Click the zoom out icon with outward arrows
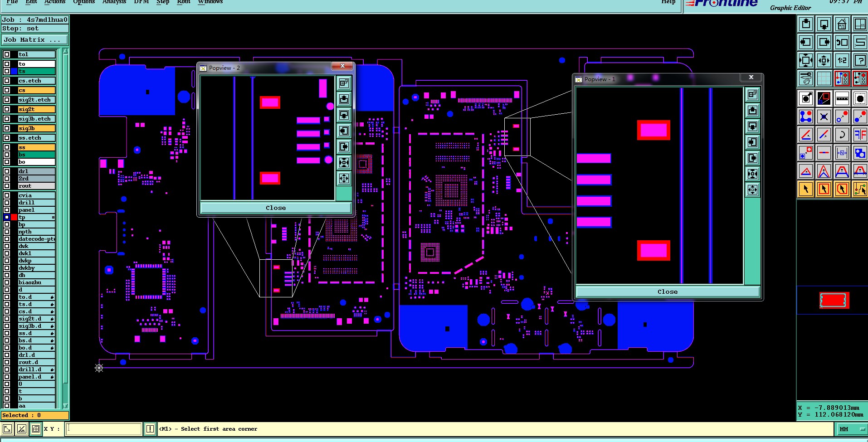 [x=824, y=60]
